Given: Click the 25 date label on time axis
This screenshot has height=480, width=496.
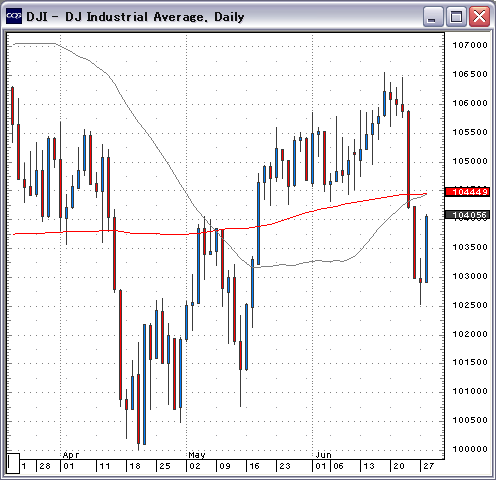Looking at the screenshot, I should (x=165, y=466).
